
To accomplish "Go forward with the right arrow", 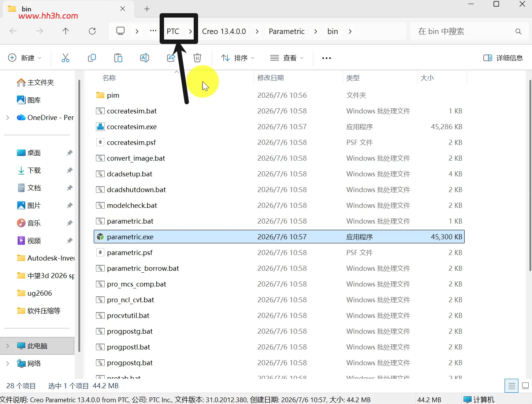I will point(40,31).
